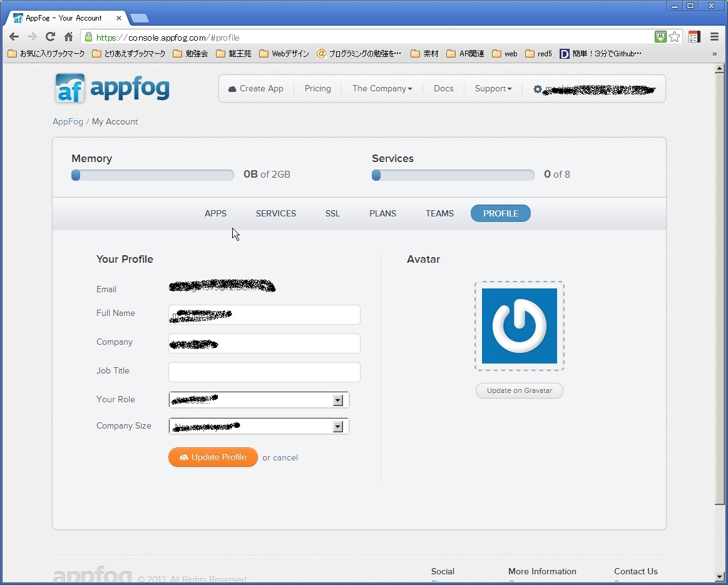Open the 龍王苑 bookmark folder
728x585 pixels.
234,54
